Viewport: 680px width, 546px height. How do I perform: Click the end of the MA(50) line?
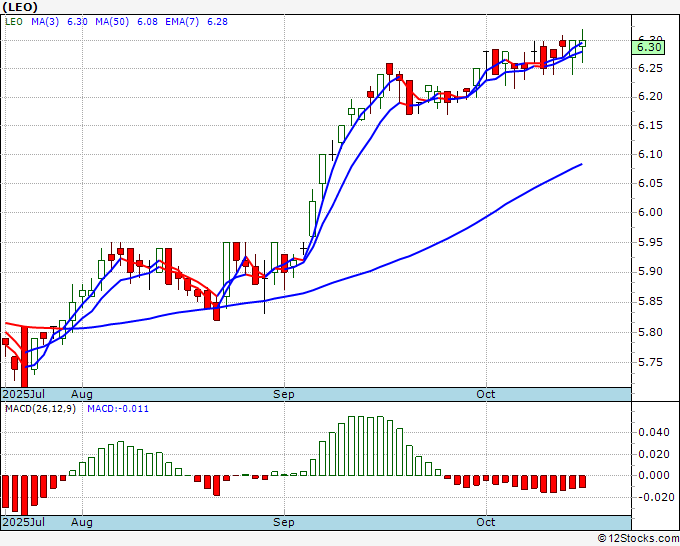(x=581, y=164)
